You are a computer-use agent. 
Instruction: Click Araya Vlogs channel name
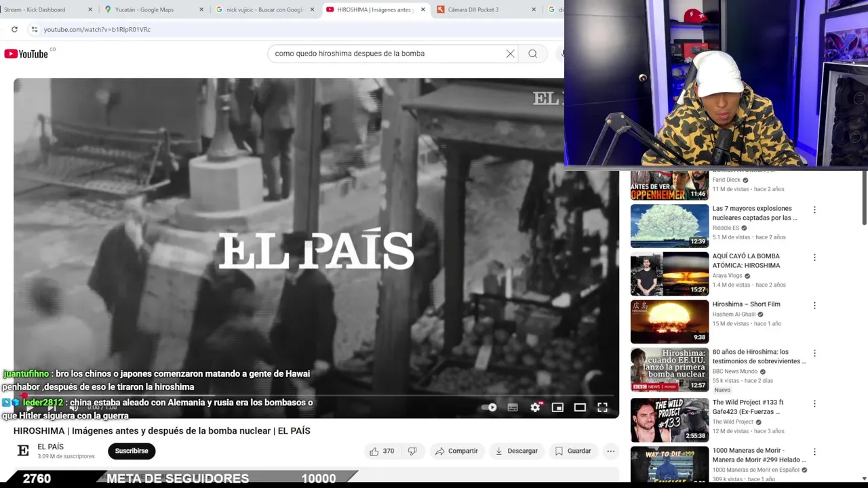click(727, 276)
